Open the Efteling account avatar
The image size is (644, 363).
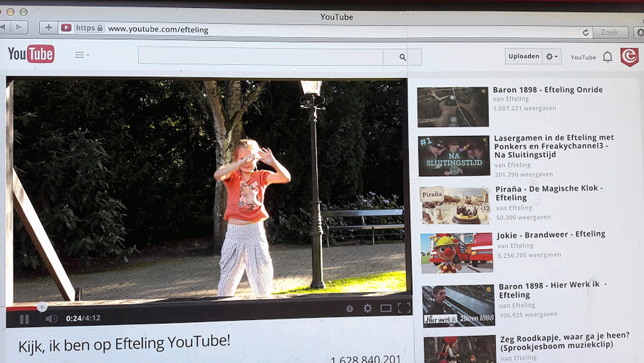[x=629, y=57]
